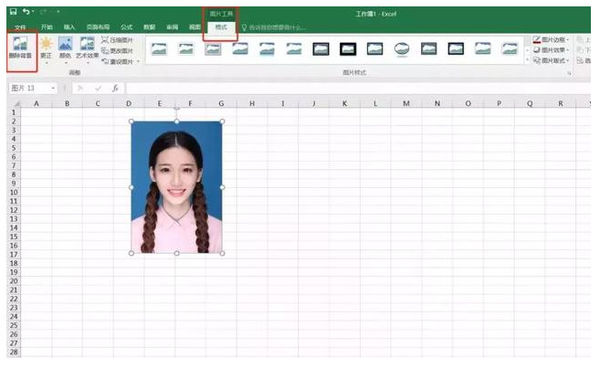Apply the oval picture style thumbnail
This screenshot has height=368, width=600.
(402, 49)
